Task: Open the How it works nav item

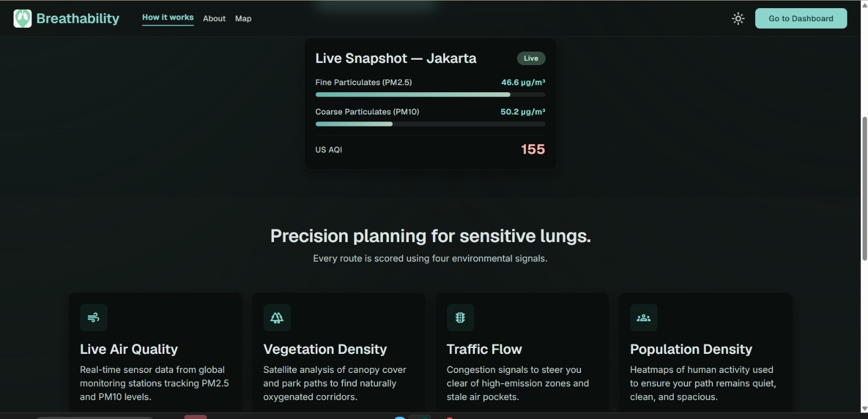Action: [x=168, y=18]
